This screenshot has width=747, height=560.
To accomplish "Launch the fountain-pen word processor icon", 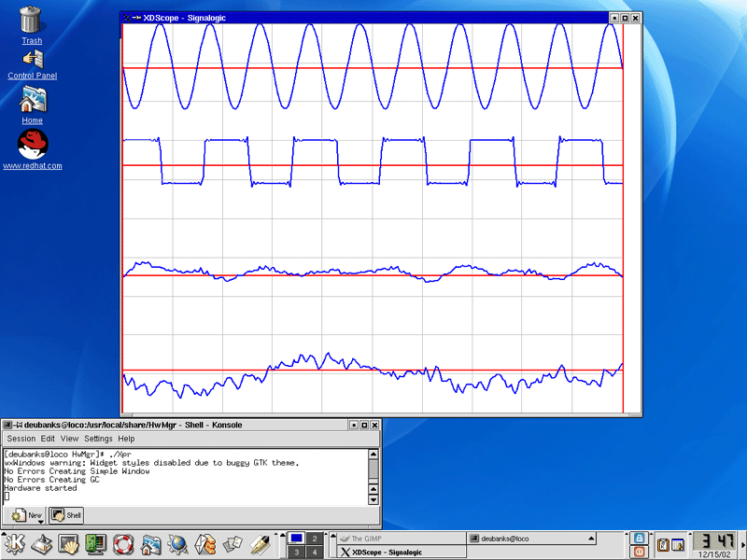I will [x=261, y=545].
